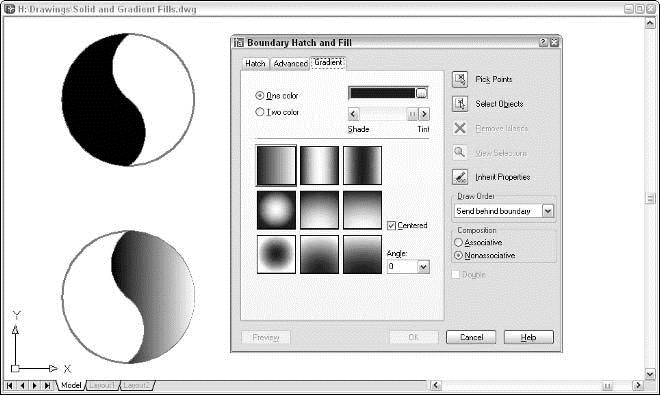Select the spherical gradient pattern thumbnail
The height and width of the screenshot is (395, 660).
click(276, 210)
